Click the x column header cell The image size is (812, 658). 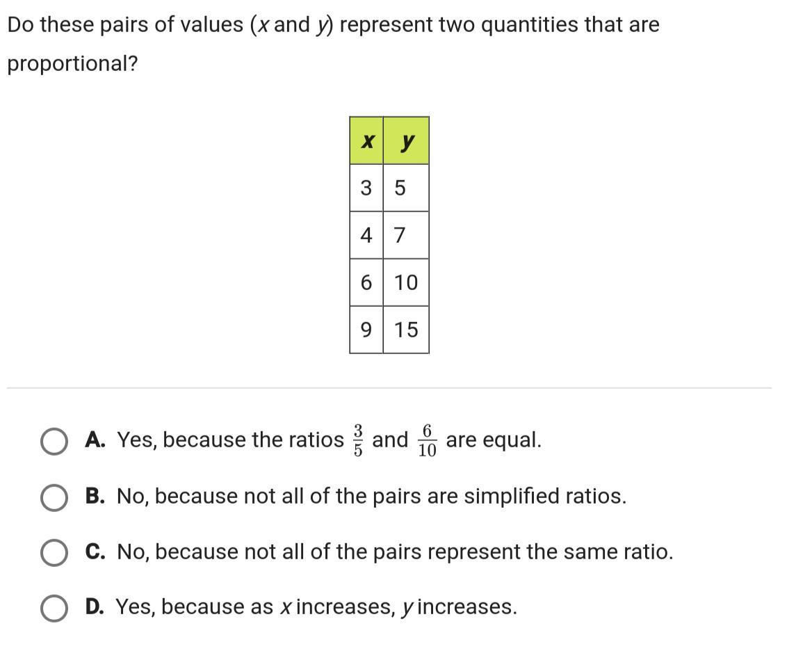pos(366,141)
